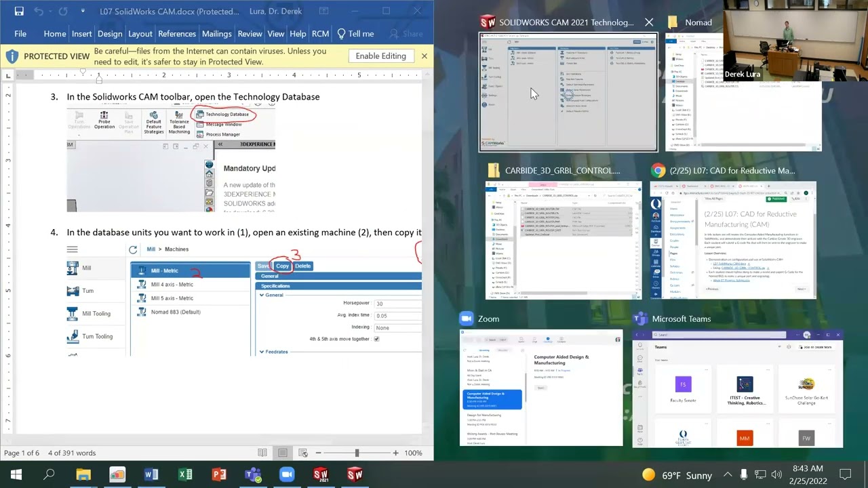868x488 pixels.
Task: Open SolidWorks 2021 from the taskbar
Action: pos(321,474)
